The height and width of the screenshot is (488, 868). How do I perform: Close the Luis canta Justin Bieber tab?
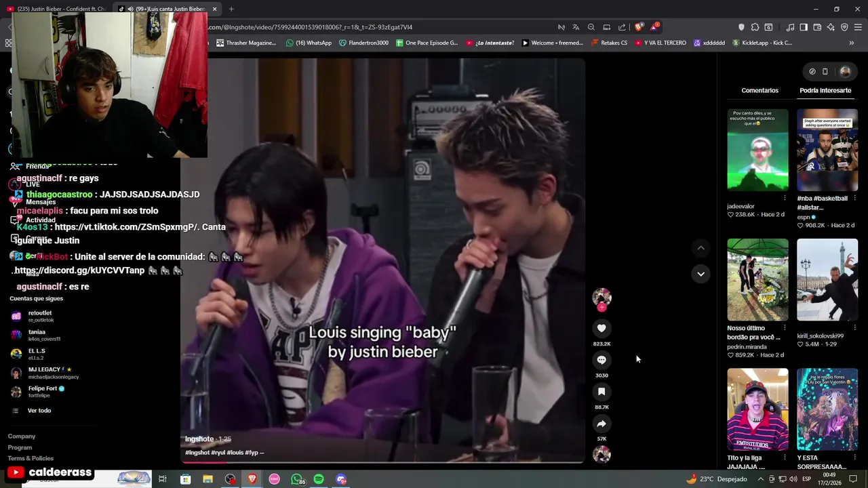pos(214,9)
